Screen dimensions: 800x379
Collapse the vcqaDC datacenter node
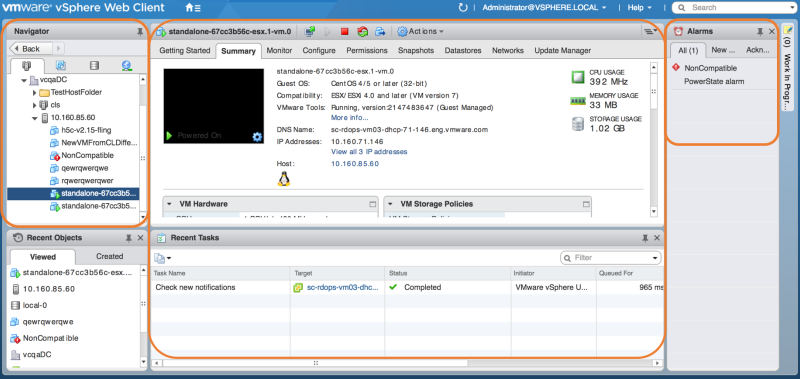(23, 80)
